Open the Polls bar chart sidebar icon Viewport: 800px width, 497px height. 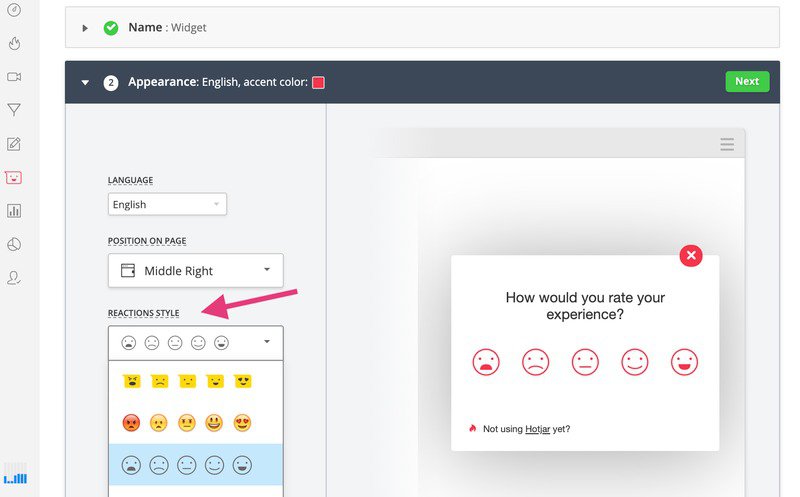coord(14,211)
